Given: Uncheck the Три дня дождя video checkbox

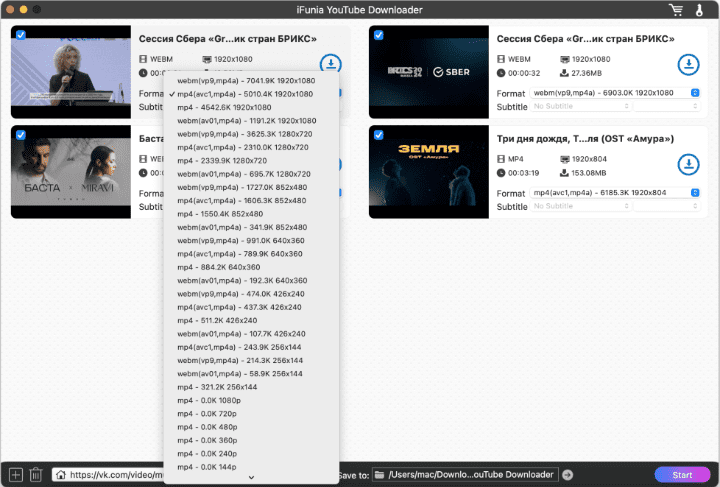Looking at the screenshot, I should 379,135.
